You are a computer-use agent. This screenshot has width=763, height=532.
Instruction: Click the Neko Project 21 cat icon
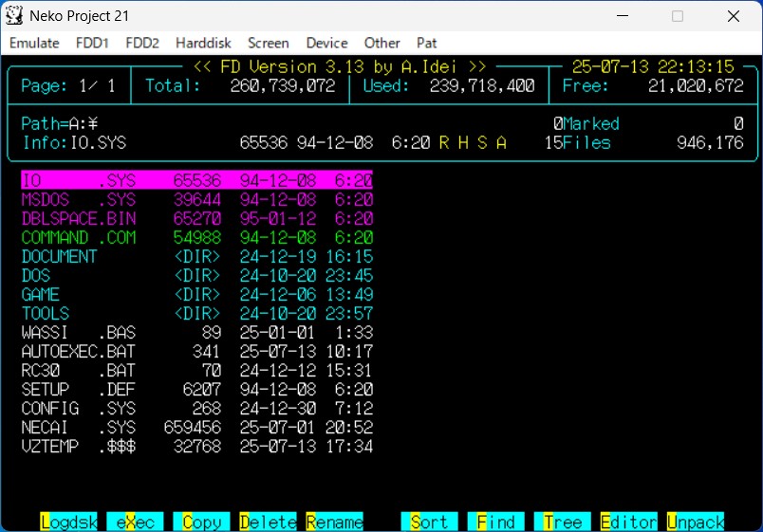click(15, 16)
